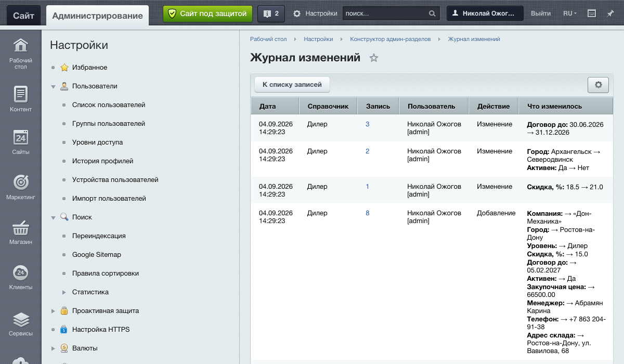
Task: Click into the поиск search field
Action: [x=385, y=14]
